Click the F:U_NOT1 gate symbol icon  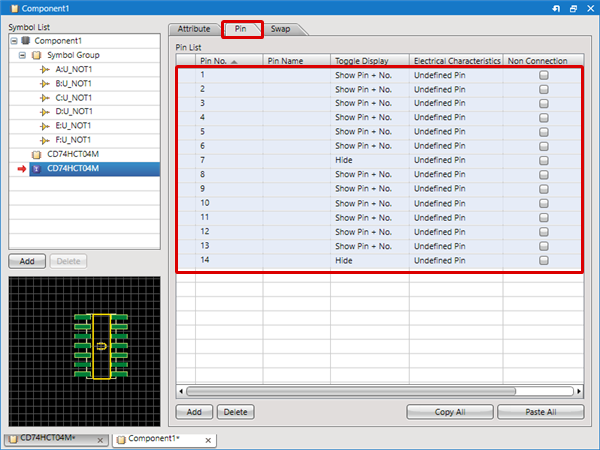click(x=45, y=140)
